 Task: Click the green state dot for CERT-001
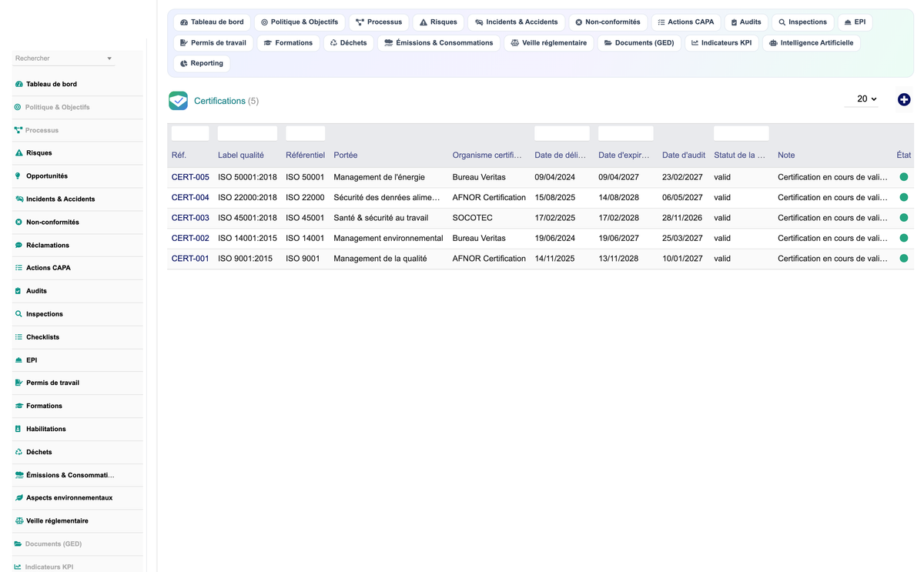[904, 259]
